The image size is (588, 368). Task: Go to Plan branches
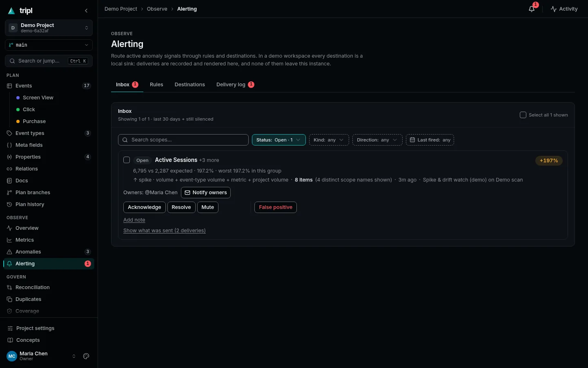pos(49,193)
